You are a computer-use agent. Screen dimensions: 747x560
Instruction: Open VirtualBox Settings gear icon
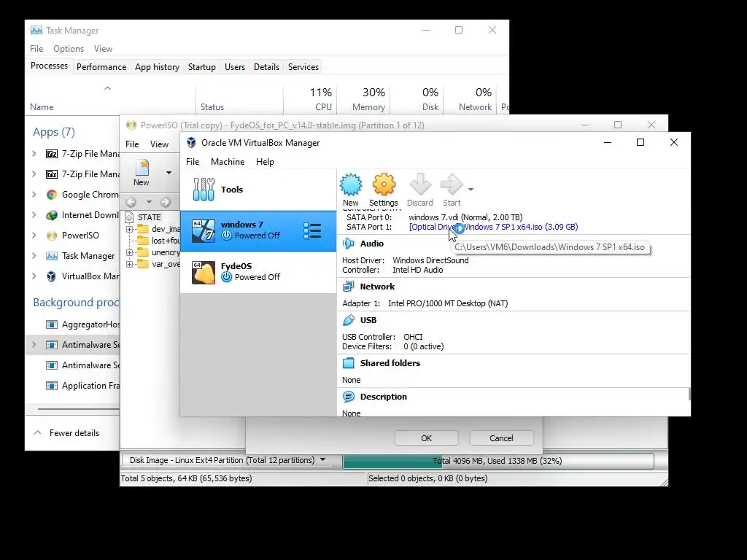click(x=384, y=184)
